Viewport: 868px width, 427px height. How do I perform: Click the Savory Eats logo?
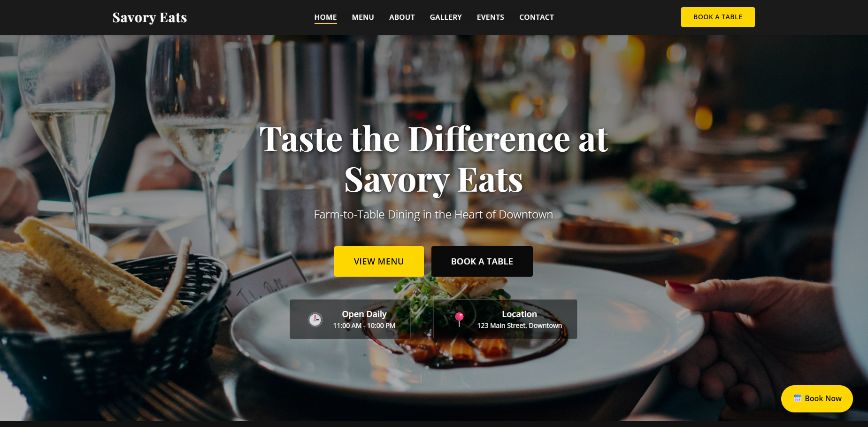[150, 17]
